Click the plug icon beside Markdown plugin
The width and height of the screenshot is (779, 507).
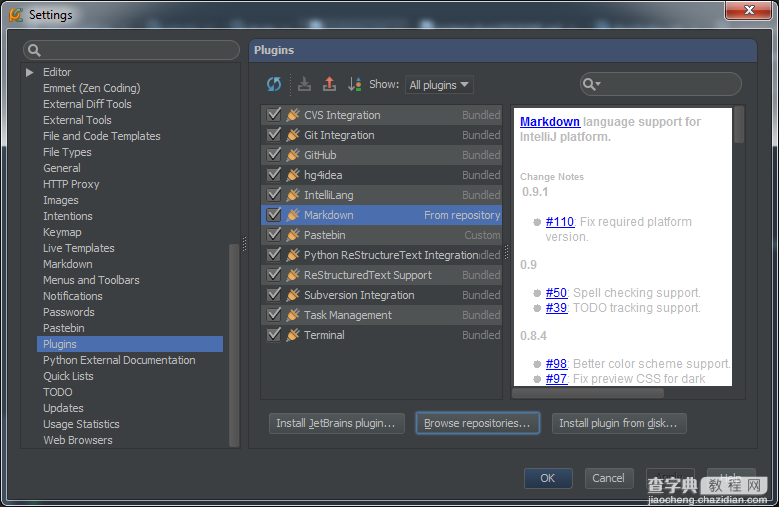[x=293, y=215]
